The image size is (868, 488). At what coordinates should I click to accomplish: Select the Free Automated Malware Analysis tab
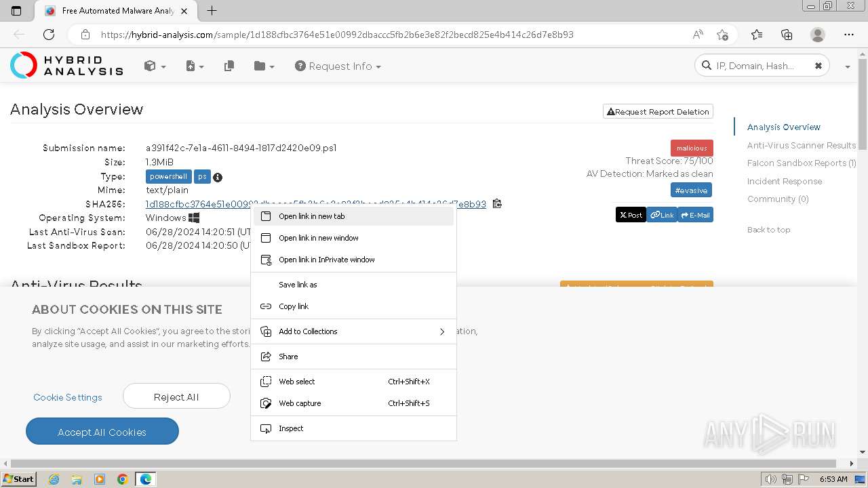(x=116, y=11)
